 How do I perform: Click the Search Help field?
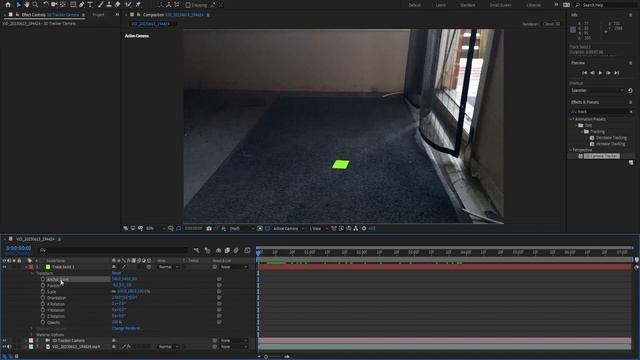pos(605,5)
